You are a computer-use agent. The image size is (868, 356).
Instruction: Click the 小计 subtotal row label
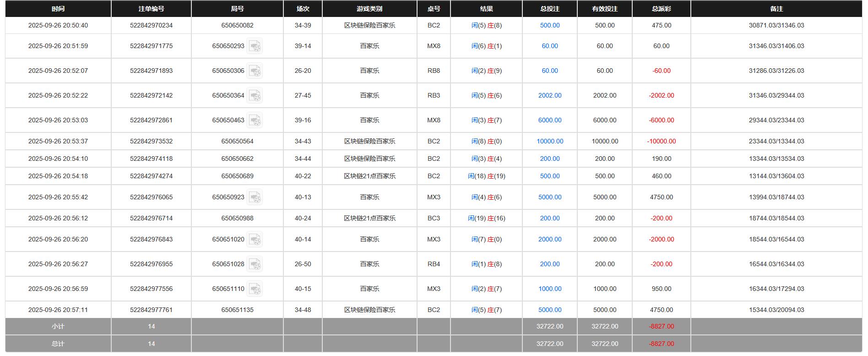tap(58, 326)
